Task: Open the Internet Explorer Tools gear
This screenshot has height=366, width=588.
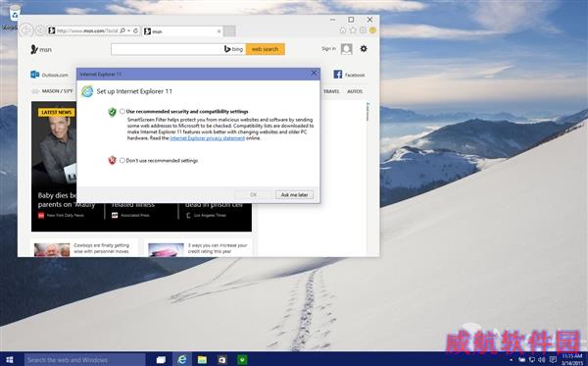Action: (363, 30)
